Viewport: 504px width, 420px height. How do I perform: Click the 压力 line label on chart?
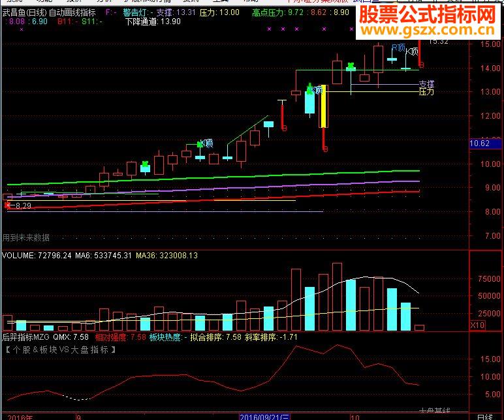pyautogui.click(x=426, y=92)
